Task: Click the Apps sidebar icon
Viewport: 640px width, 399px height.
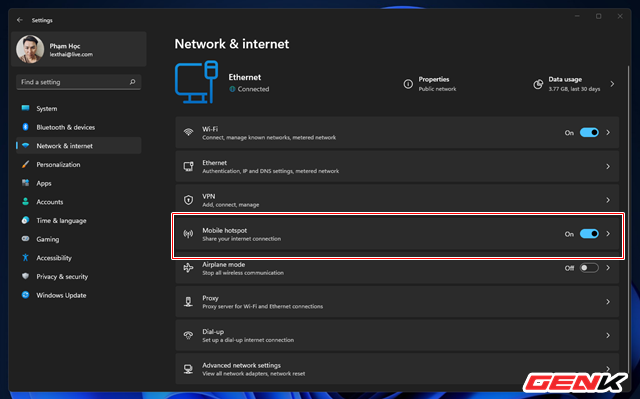Action: coord(25,183)
